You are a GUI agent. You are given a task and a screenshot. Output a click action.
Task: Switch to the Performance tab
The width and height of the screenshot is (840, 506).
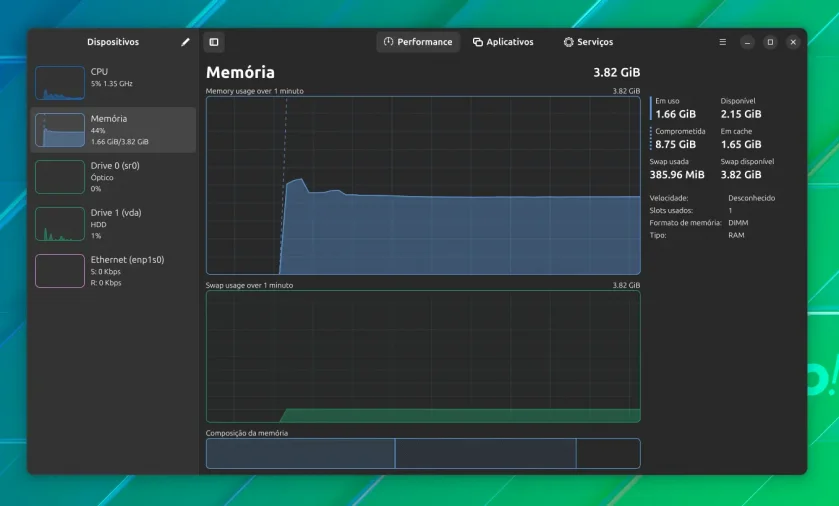[x=418, y=42]
